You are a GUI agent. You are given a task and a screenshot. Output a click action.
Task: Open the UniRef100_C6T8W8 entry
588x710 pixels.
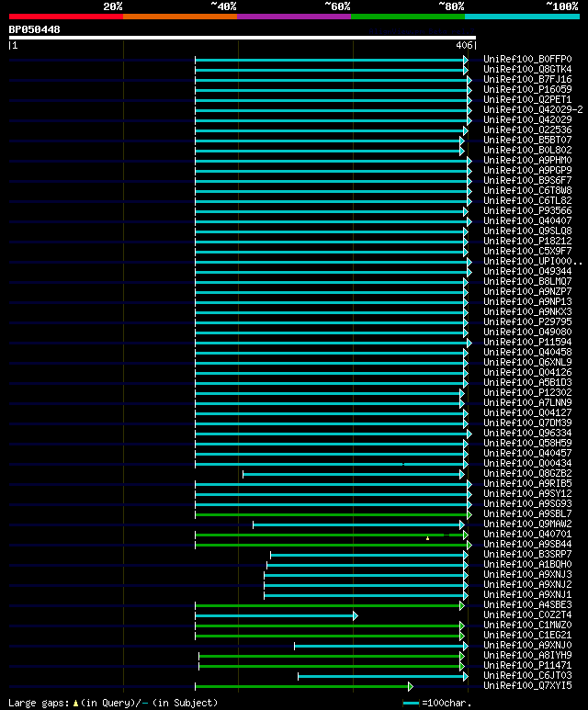(527, 191)
